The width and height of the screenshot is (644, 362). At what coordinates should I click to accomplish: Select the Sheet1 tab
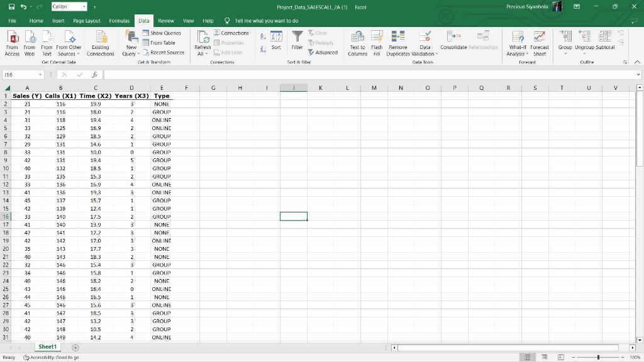click(x=47, y=346)
